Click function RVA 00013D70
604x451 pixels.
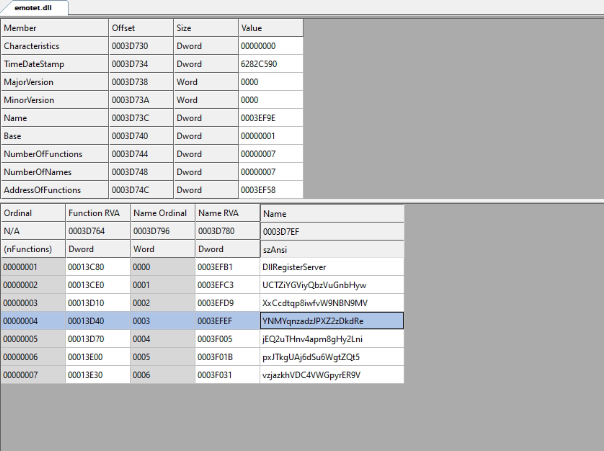98,339
